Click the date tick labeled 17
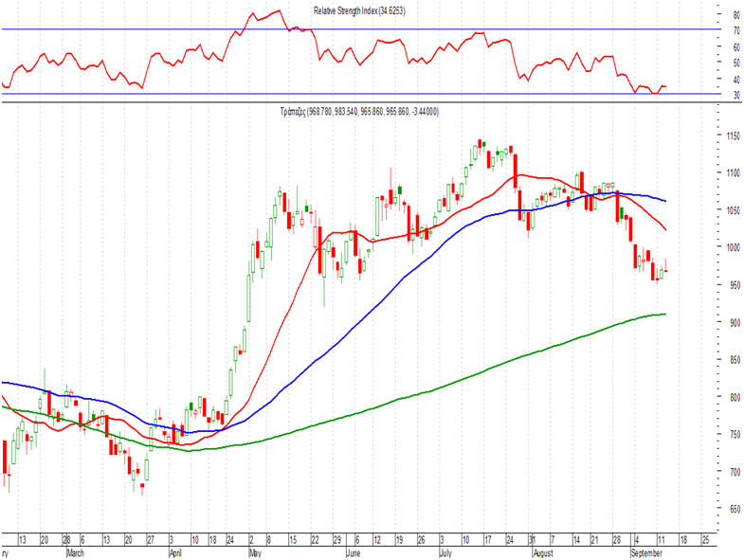Viewport: 744px width, 560px height. tap(487, 540)
